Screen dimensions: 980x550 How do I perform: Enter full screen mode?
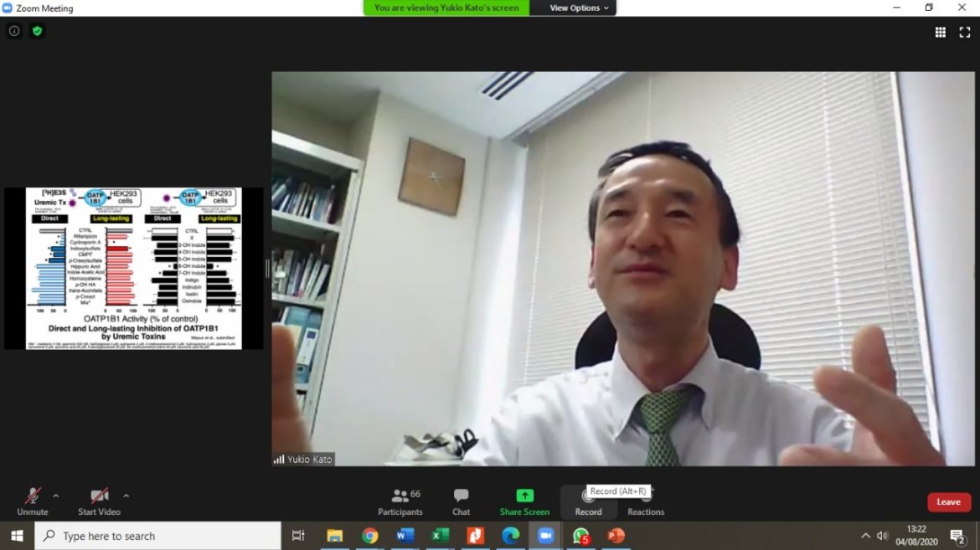pyautogui.click(x=964, y=32)
